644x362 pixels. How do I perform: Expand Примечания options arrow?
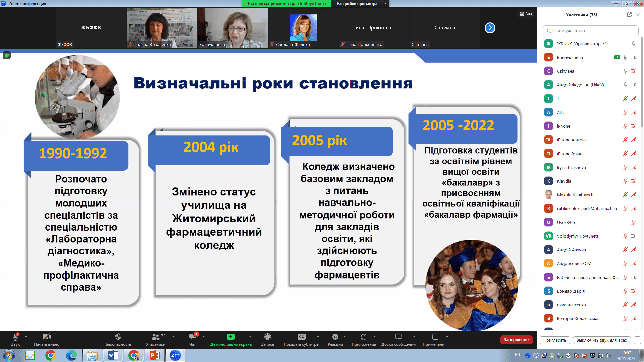click(x=447, y=337)
